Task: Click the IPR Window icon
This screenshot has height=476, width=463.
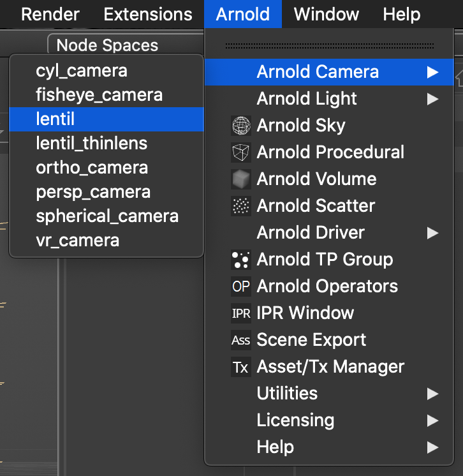Action: coord(241,313)
